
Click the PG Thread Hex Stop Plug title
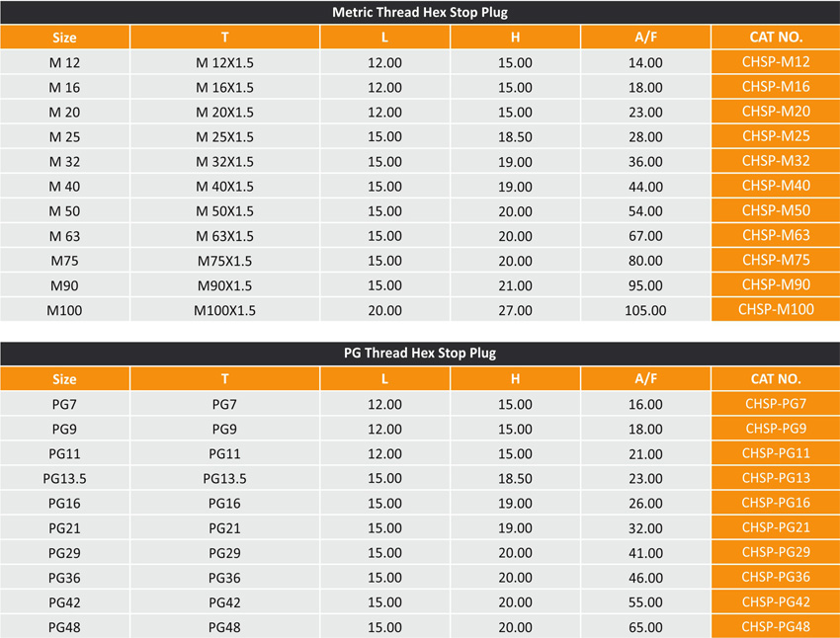tap(420, 353)
